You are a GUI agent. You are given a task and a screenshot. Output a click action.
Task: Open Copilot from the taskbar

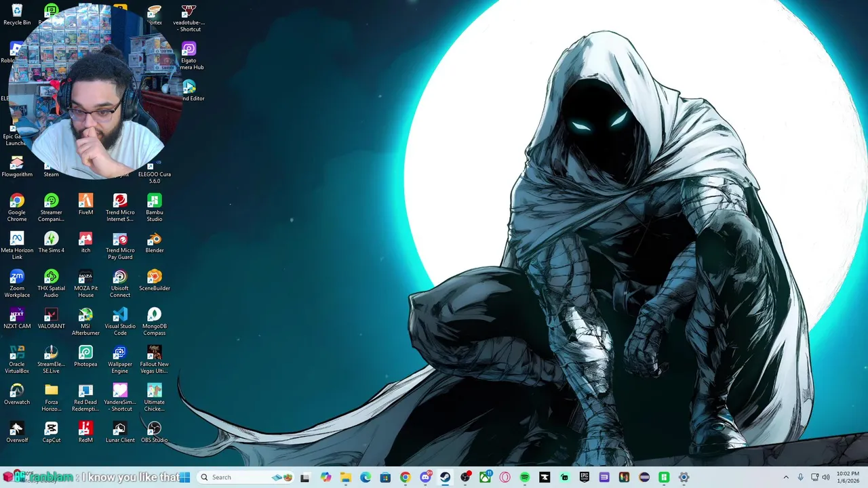tap(325, 477)
